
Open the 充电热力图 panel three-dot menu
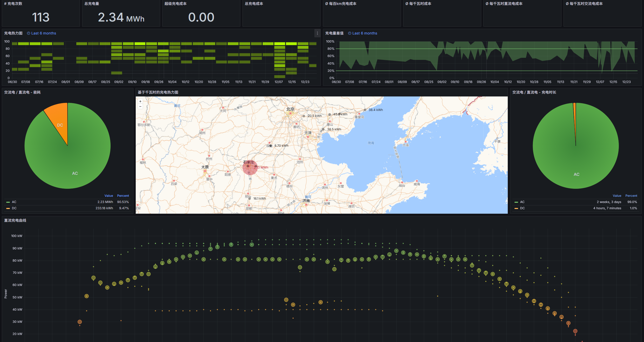(317, 33)
